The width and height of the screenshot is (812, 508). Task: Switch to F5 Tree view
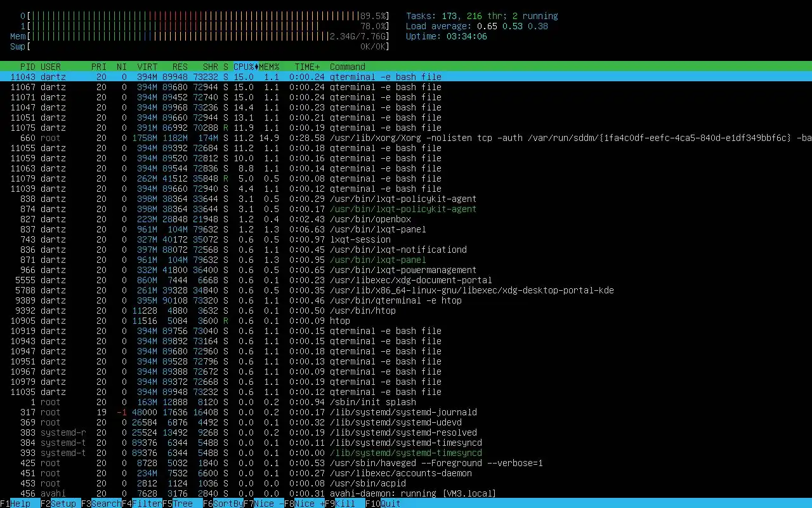pos(183,504)
